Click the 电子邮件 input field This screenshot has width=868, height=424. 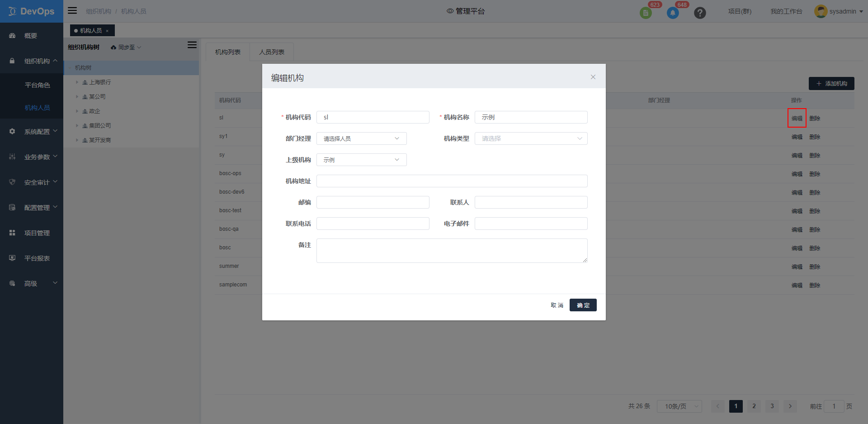[531, 224]
